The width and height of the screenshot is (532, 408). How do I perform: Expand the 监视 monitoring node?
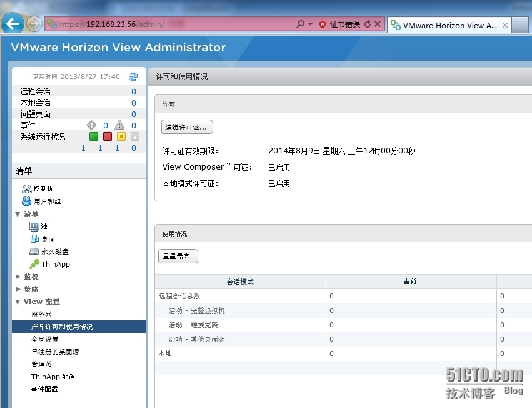(x=18, y=277)
